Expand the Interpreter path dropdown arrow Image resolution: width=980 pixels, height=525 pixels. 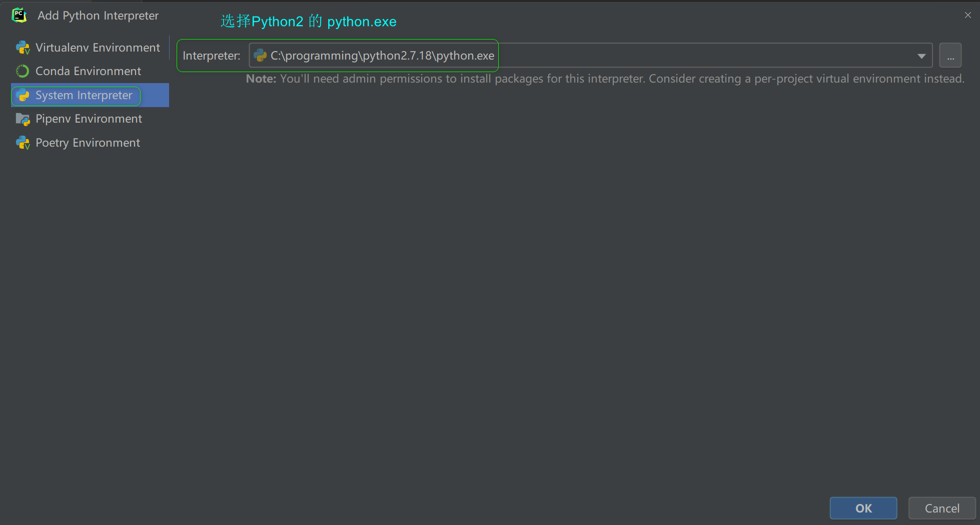tap(921, 56)
